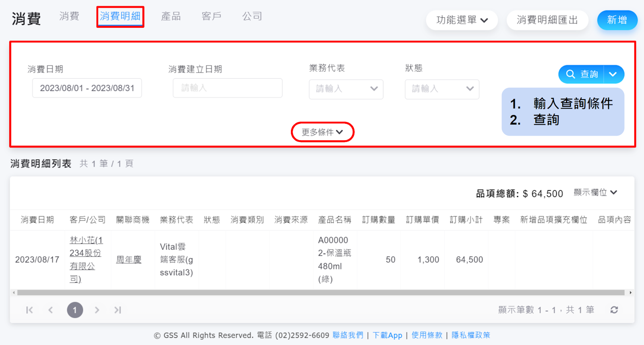Viewport: 644px width, 345px height.
Task: Open the 顯示欄位 column selector
Action: pyautogui.click(x=595, y=193)
